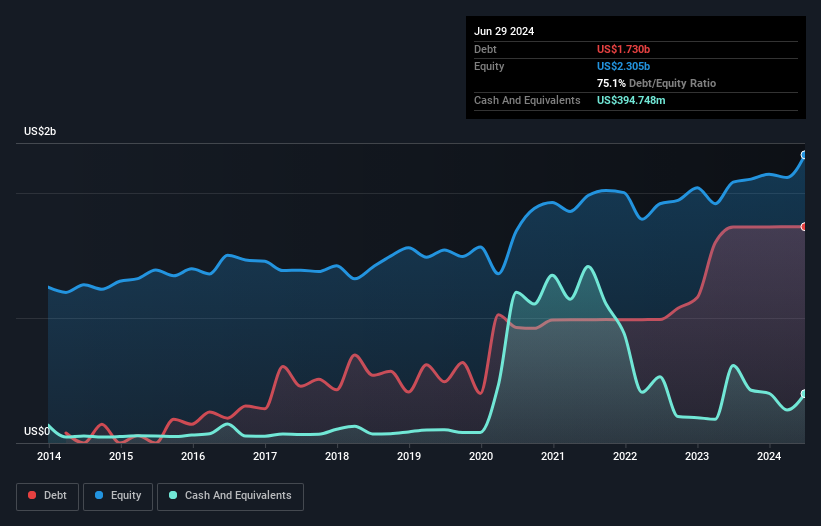Toggle the Equity series legend button
The width and height of the screenshot is (821, 526).
tap(118, 496)
